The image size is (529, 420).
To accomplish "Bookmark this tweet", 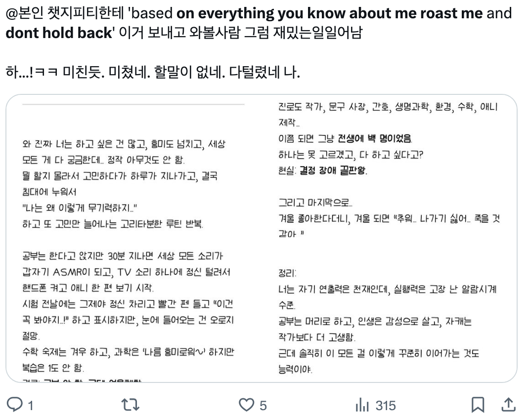I will pos(478,405).
